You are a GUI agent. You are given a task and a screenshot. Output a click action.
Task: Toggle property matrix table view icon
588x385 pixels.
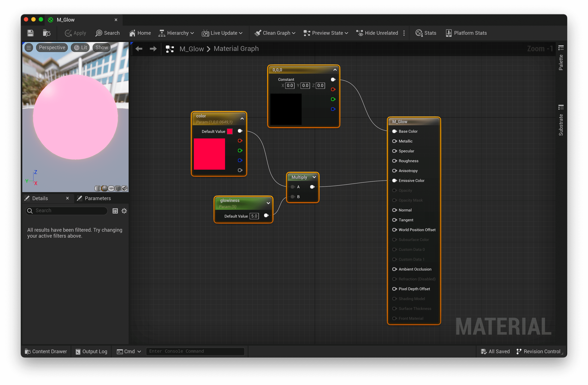[115, 211]
